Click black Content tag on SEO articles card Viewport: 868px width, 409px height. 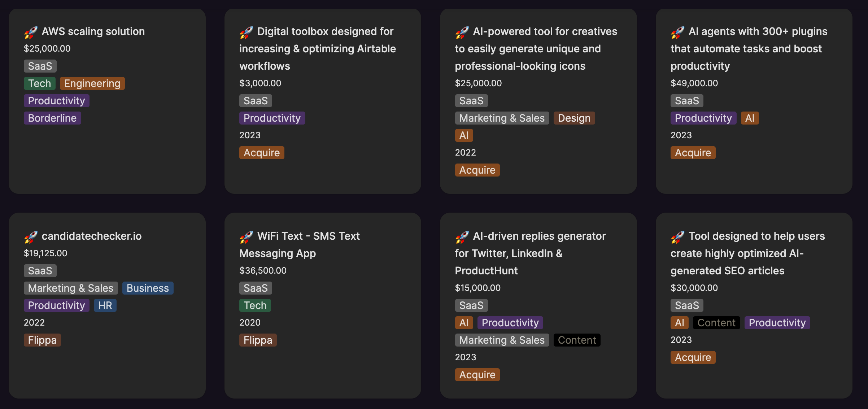[716, 323]
